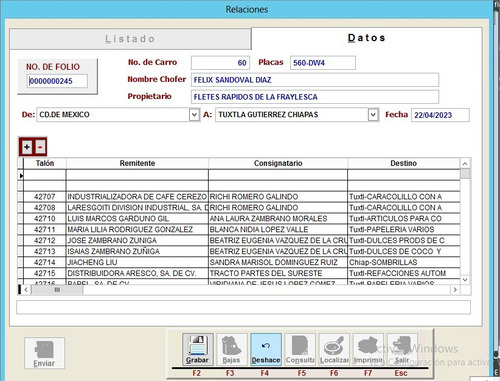This screenshot has width=500, height=381.
Task: Click Tuxtl-ARTICULOS PARA CO destino cell
Action: (x=404, y=219)
